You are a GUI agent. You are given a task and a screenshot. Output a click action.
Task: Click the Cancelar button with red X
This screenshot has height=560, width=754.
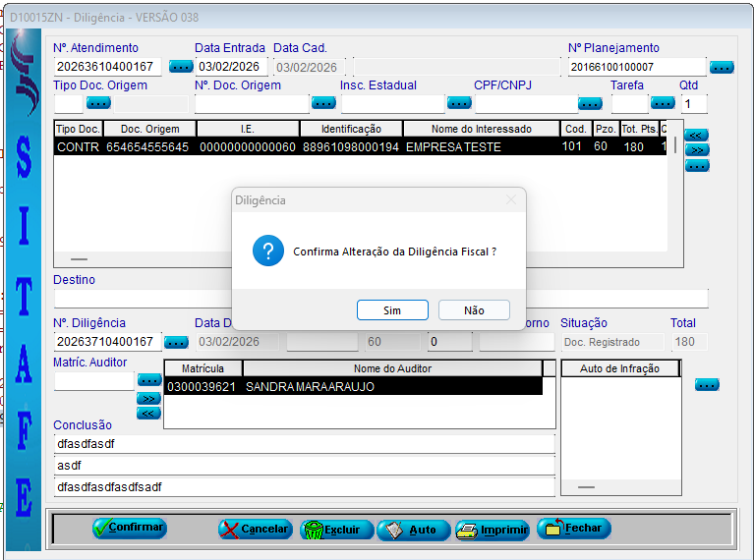pos(255,530)
